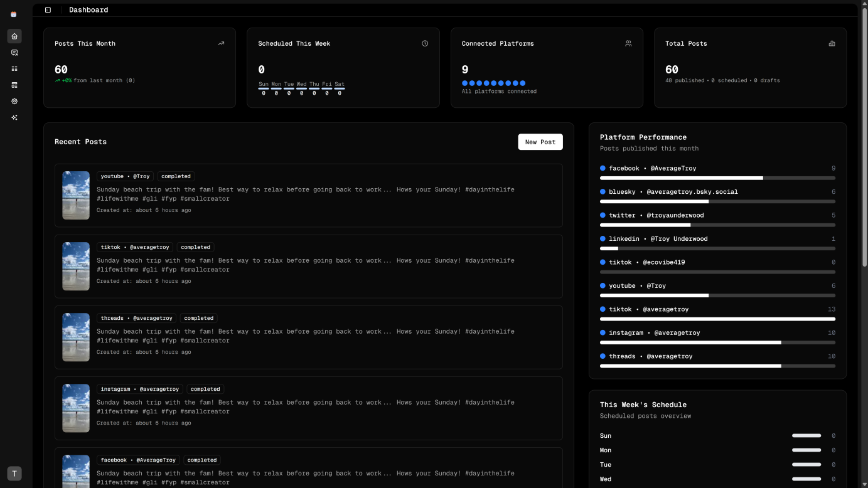Open the Home dashboard sidebar icon
The height and width of the screenshot is (488, 868).
pos(14,36)
